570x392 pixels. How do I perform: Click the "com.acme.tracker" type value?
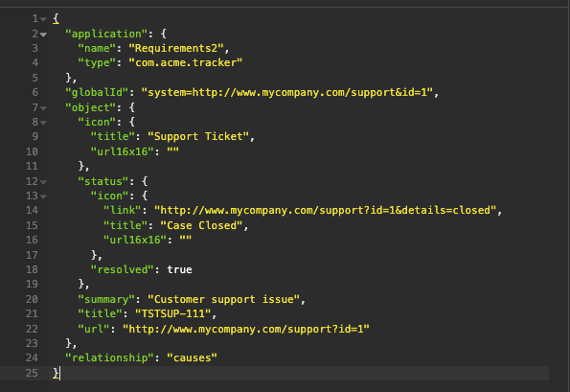[186, 62]
